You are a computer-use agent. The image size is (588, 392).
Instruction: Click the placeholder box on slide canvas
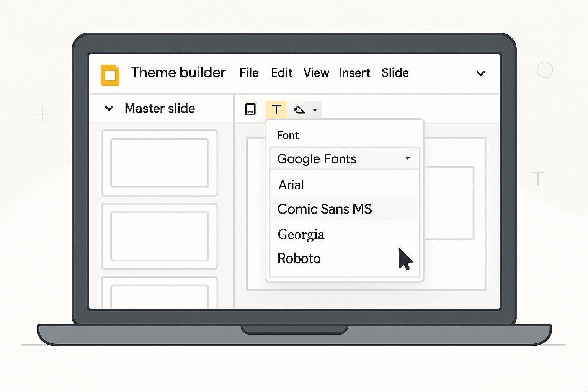(450, 203)
